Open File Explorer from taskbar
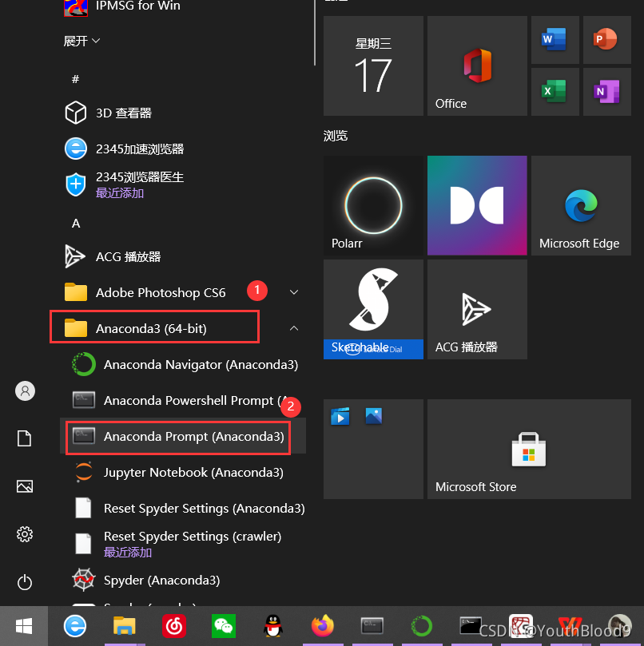 tap(125, 626)
